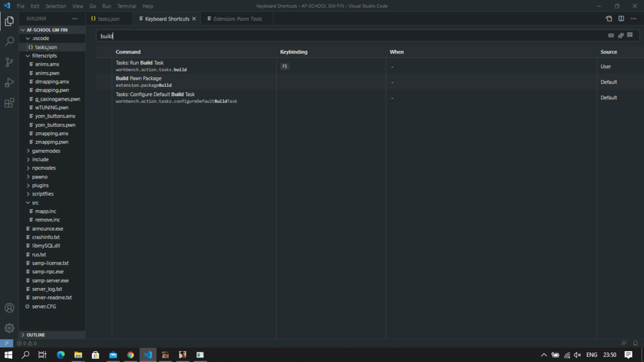This screenshot has width=644, height=362.
Task: Open the Run menu
Action: [x=106, y=6]
